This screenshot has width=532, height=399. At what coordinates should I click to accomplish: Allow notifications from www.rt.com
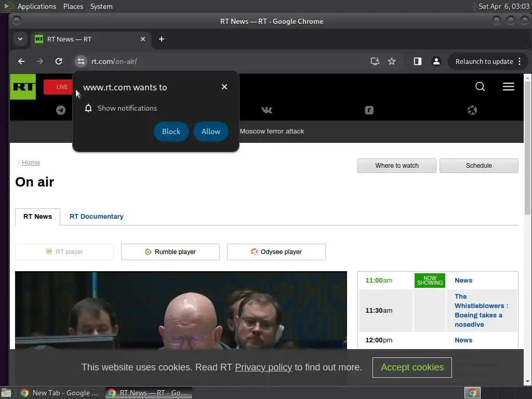click(x=211, y=131)
